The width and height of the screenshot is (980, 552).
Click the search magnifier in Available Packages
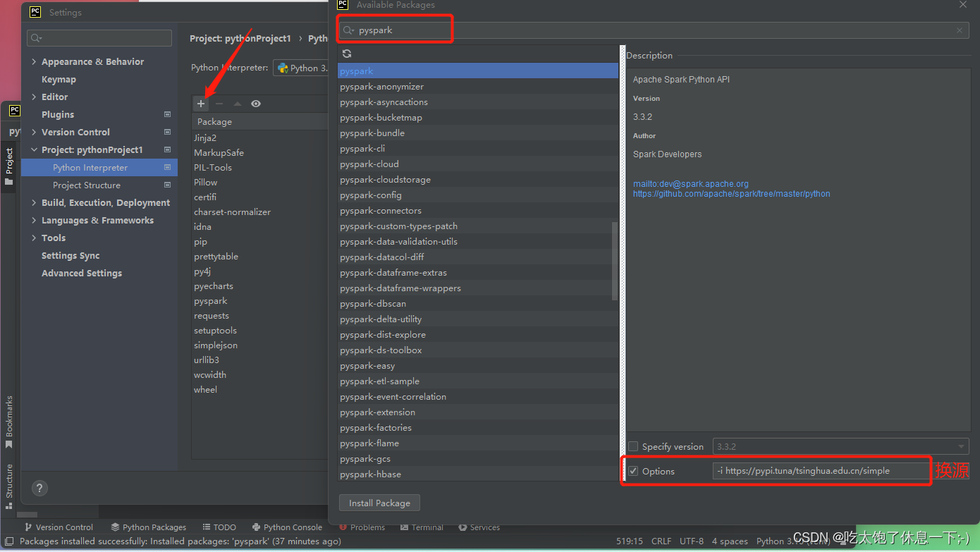tap(349, 30)
